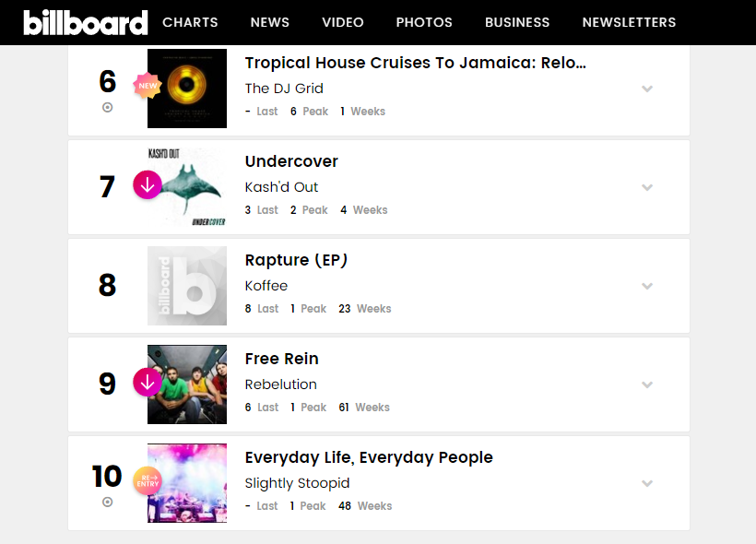Screen dimensions: 756x544
Task: Click the Free Rein album cover
Action: click(x=187, y=384)
